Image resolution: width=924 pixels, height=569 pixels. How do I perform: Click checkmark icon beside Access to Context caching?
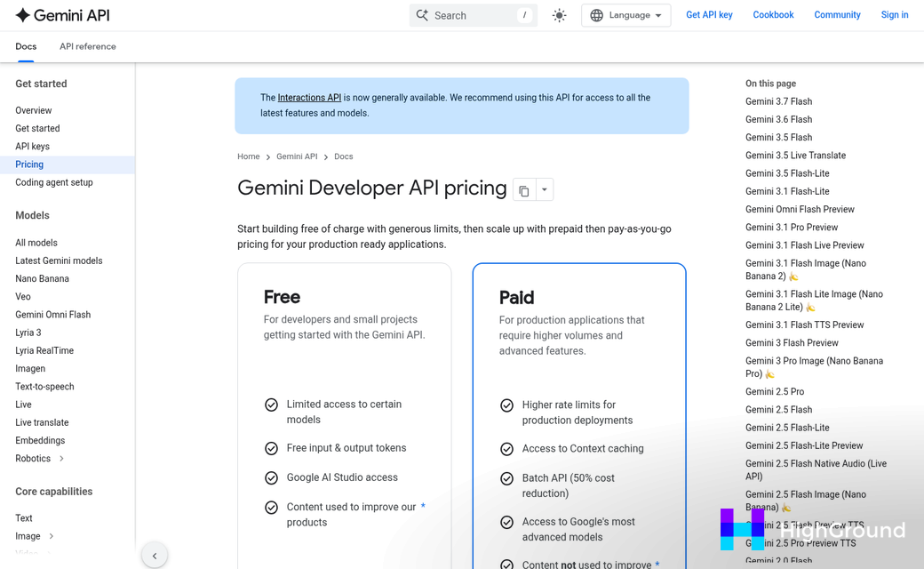tap(506, 449)
